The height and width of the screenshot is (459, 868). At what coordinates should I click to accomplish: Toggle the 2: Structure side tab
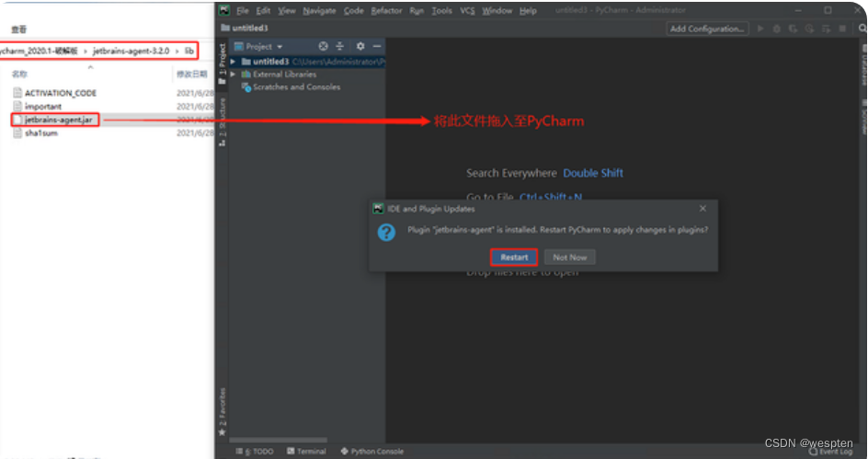222,121
